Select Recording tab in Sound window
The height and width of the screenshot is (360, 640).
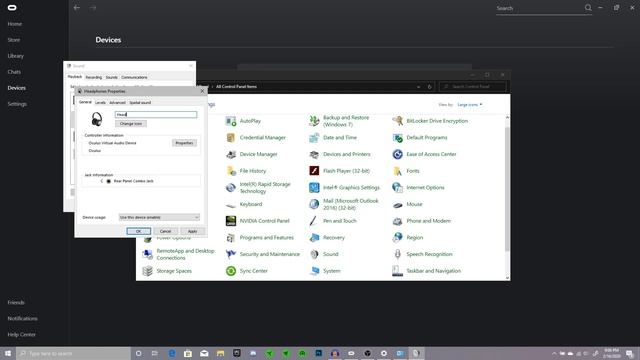93,77
